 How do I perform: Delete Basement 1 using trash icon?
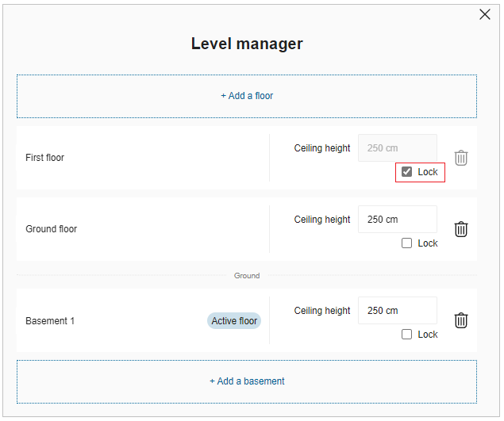(x=461, y=320)
